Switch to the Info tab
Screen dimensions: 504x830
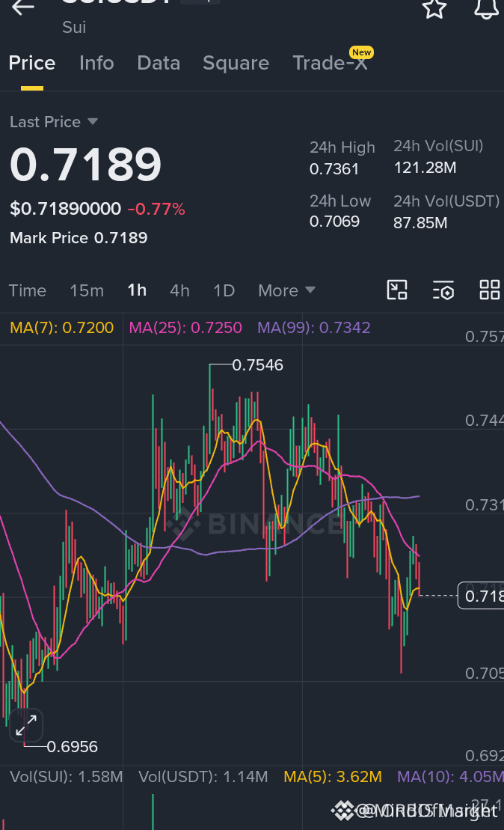(x=96, y=63)
